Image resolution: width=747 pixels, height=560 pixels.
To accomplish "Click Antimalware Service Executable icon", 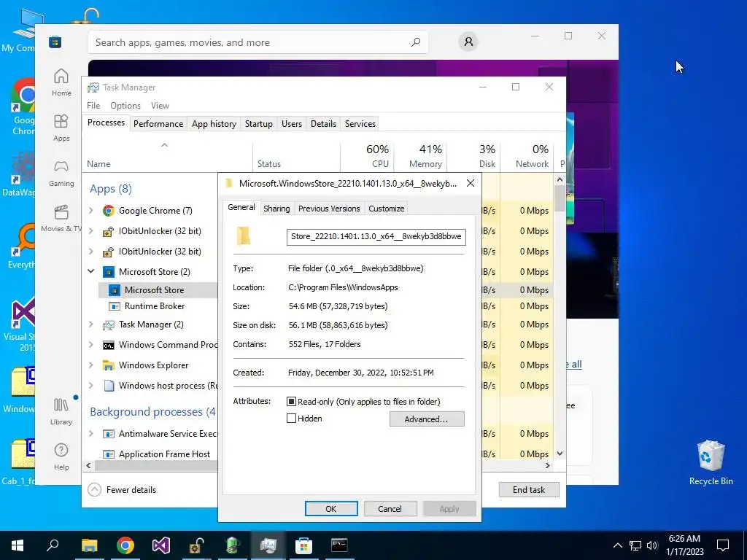I will [x=109, y=434].
